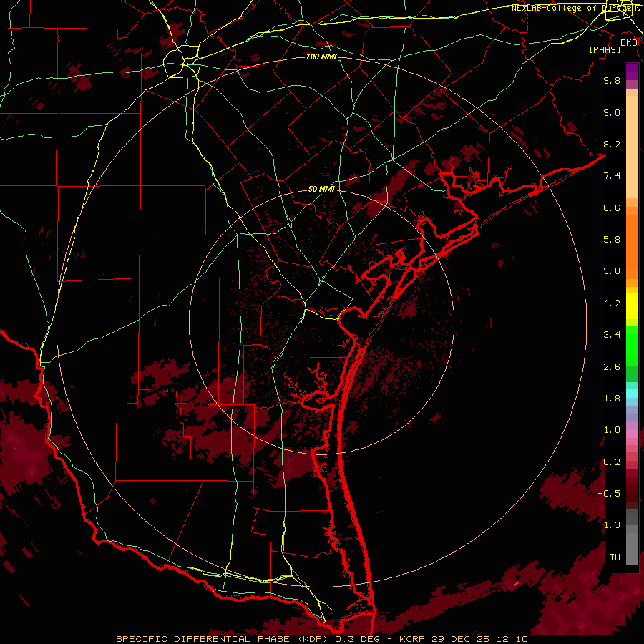The width and height of the screenshot is (644, 644).
Task: Click the 6.6 value on the color scale
Action: (612, 208)
